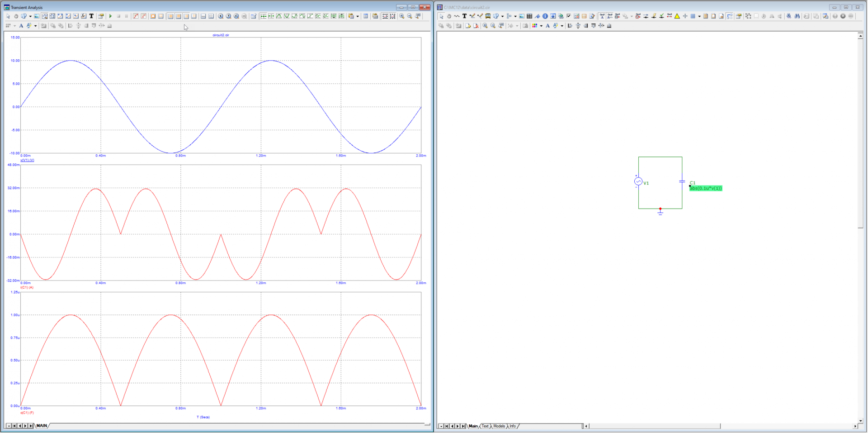
Task: Click the Go to Y magnifier icon
Action: 228,16
